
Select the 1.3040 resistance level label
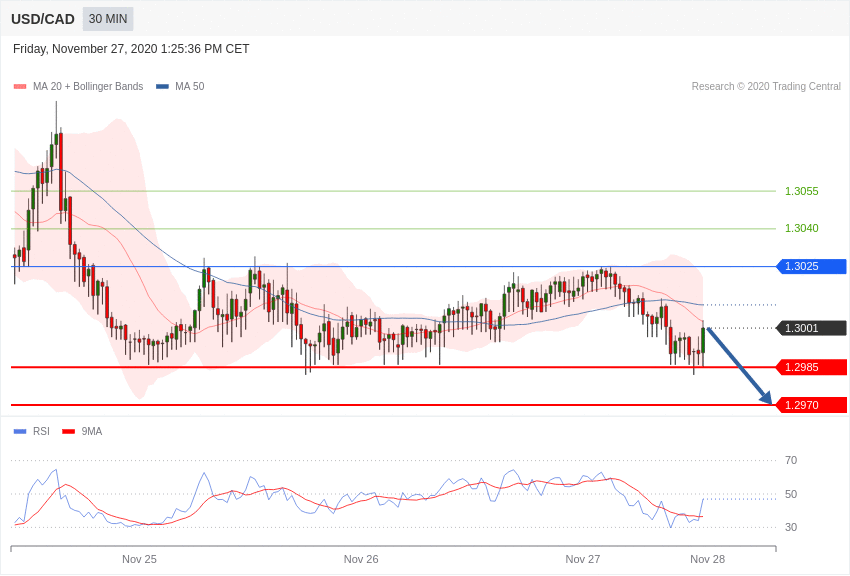click(801, 228)
